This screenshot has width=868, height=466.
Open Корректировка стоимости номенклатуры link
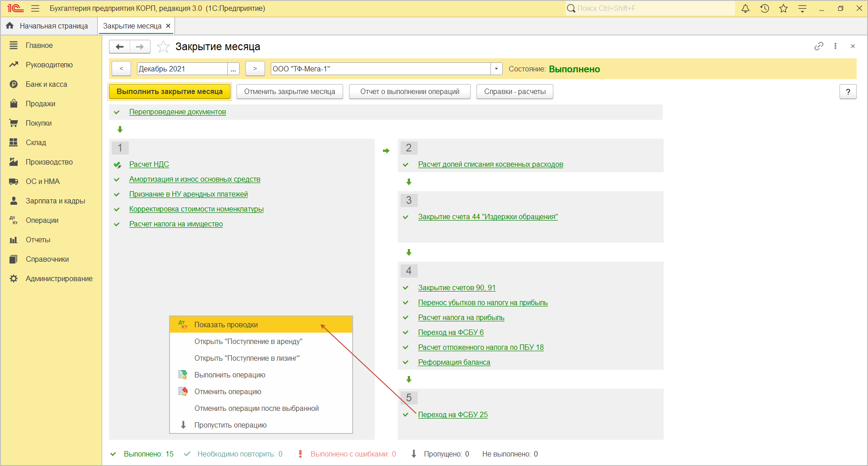(x=196, y=209)
